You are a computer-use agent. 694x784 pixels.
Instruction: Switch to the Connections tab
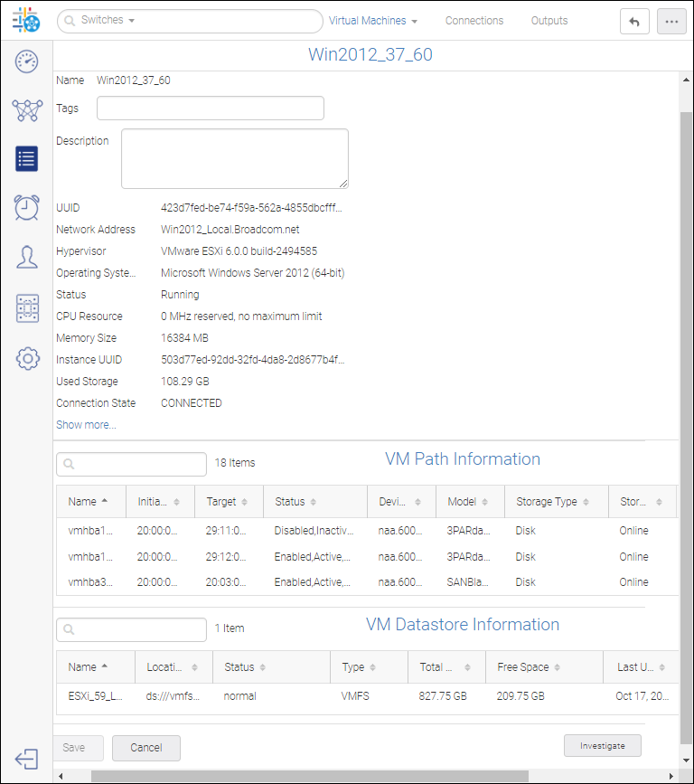click(x=474, y=21)
